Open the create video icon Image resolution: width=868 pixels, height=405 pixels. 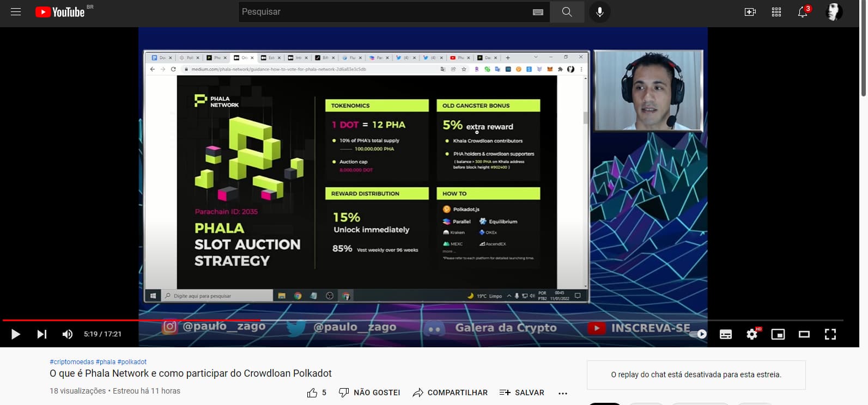coord(750,12)
